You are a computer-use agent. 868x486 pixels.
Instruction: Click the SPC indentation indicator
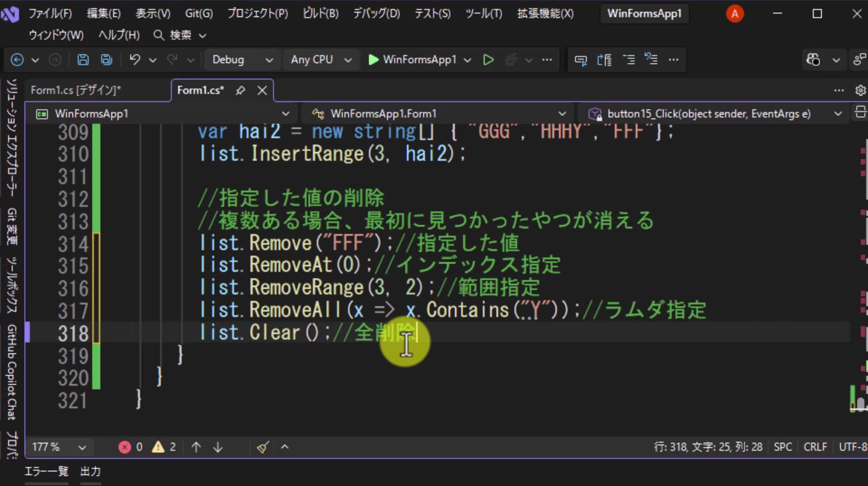(x=783, y=447)
